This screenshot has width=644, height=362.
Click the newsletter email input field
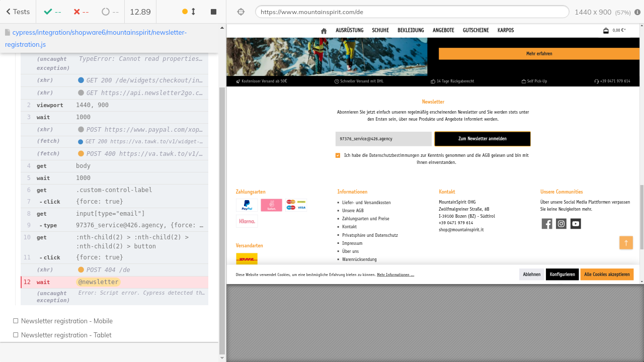pyautogui.click(x=383, y=139)
